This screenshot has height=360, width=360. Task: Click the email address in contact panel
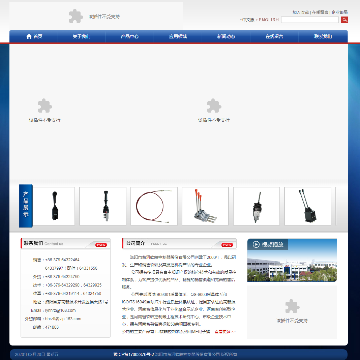click(60, 310)
